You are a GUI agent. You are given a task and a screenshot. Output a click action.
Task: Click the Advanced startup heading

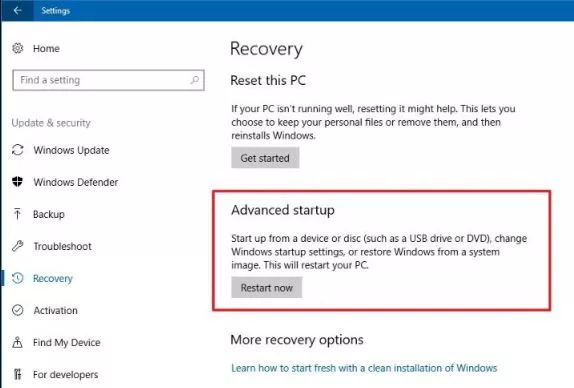tap(283, 210)
